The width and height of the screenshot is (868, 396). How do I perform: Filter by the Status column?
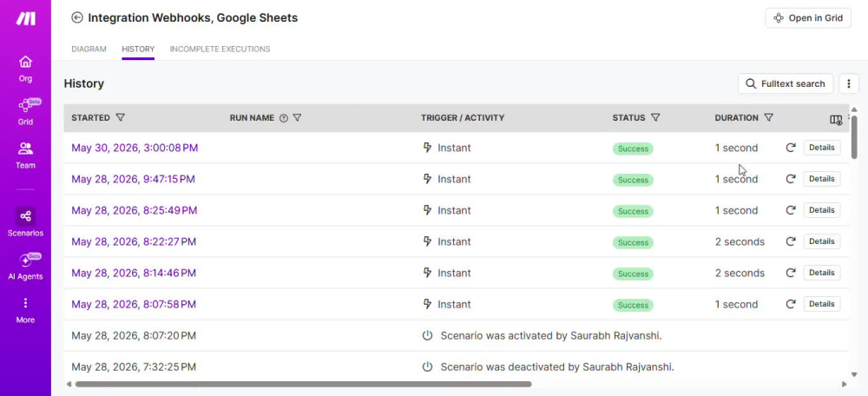click(x=655, y=117)
